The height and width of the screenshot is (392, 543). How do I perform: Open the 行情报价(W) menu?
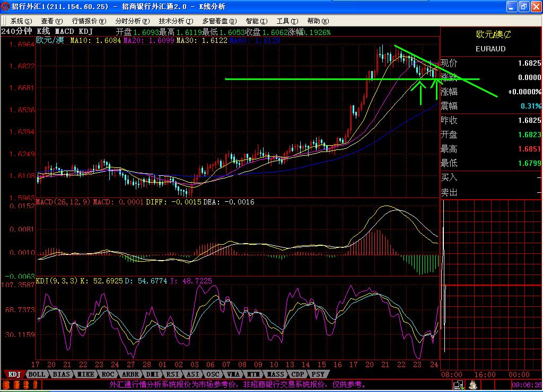[x=89, y=21]
